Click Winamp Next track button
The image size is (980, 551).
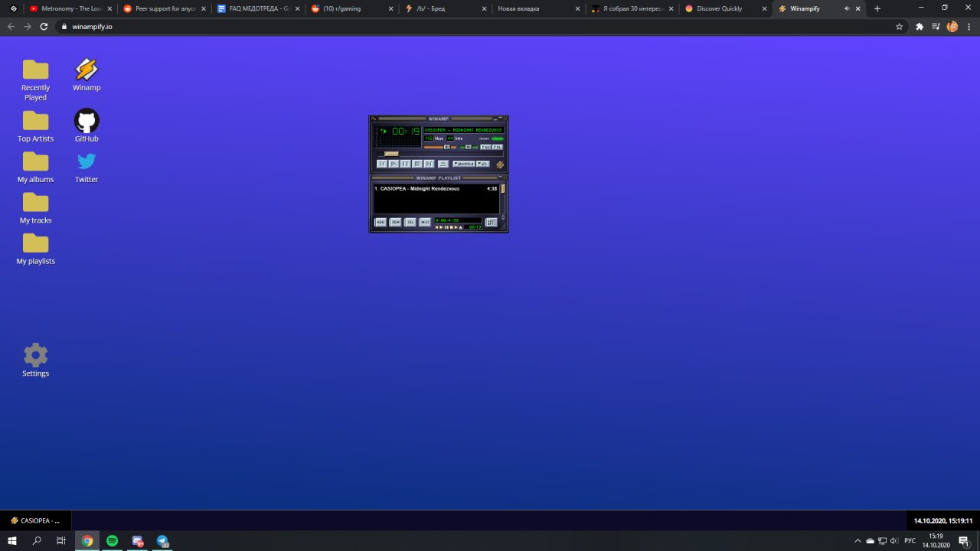pyautogui.click(x=429, y=164)
